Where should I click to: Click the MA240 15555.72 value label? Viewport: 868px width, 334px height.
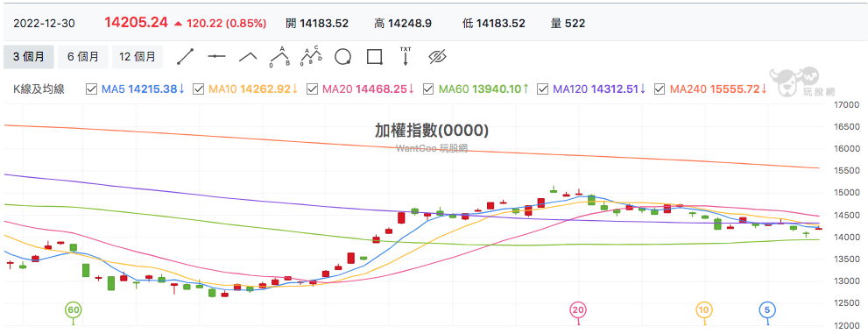(x=718, y=89)
